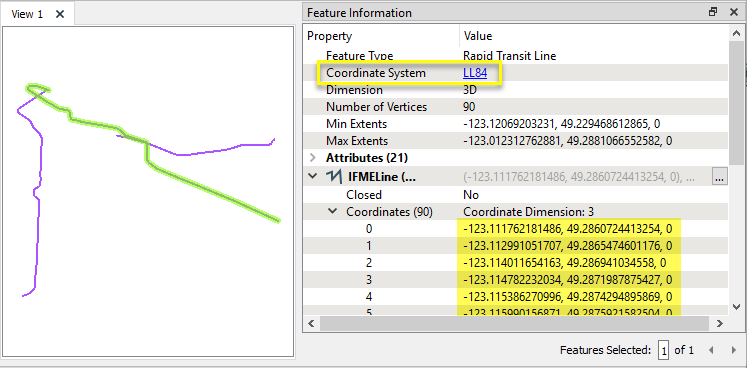Click the purple vertical transit line
Viewport: 747px width, 368px height.
(38, 215)
